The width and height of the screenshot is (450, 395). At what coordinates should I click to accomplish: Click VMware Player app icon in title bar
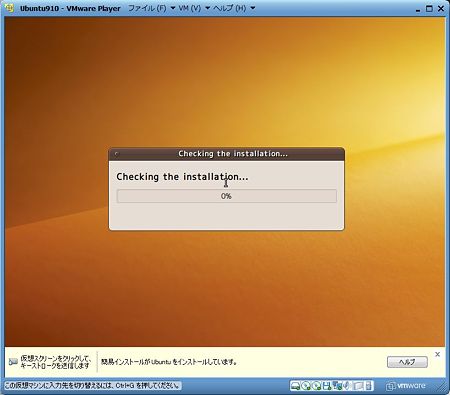click(x=10, y=8)
